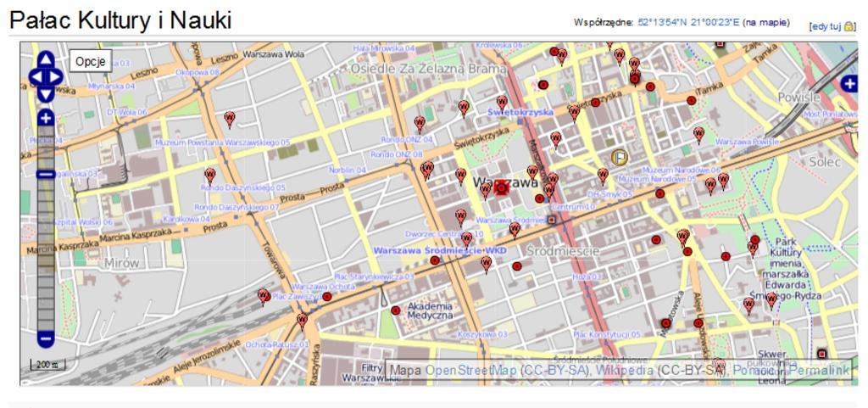Click W marker above Rondo Daszyńskiego 05
Viewport: 868px width, 408px height.
click(x=210, y=176)
